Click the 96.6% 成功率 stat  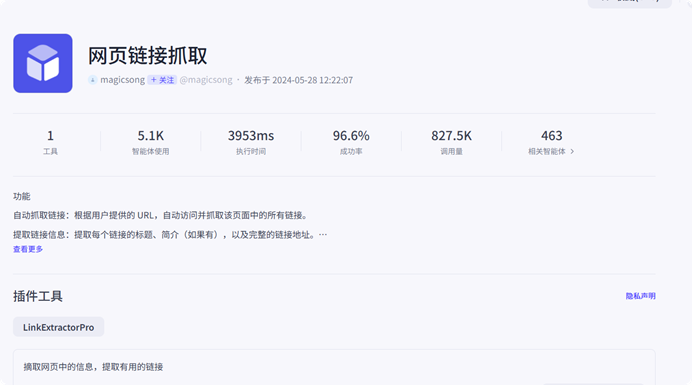click(x=351, y=142)
